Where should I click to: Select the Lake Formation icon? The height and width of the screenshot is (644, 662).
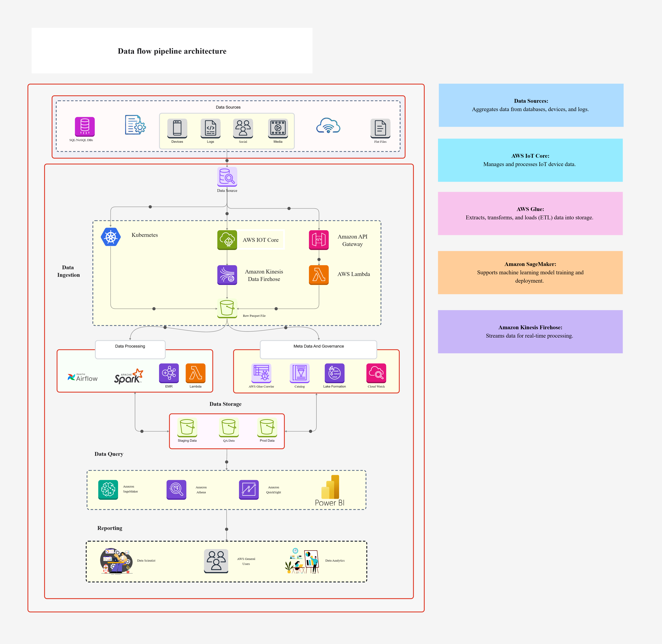(335, 373)
